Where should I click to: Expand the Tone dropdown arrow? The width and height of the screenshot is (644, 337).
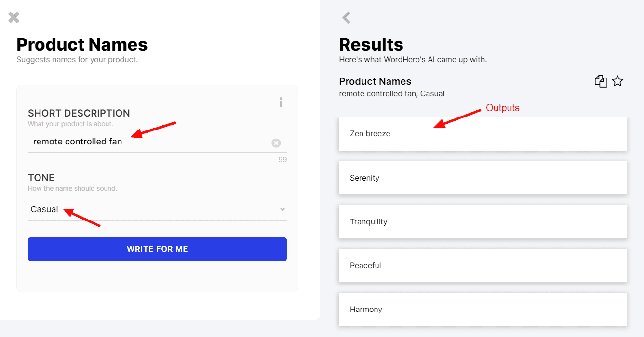pyautogui.click(x=282, y=209)
